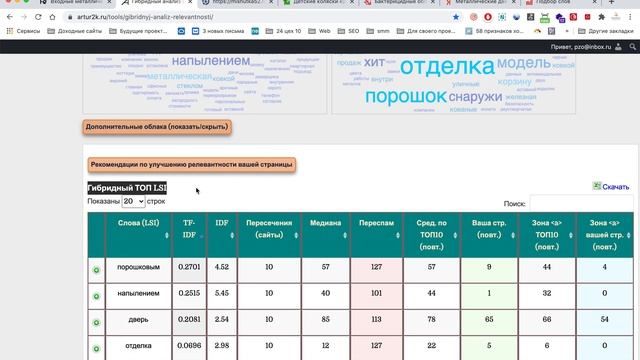Switch to the Металлические д... tab

[480, 2]
